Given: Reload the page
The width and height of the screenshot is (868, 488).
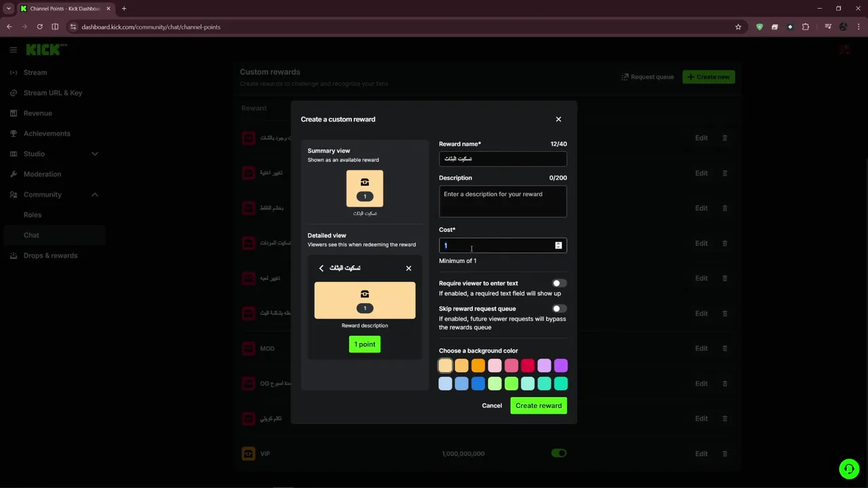Looking at the screenshot, I should point(40,27).
